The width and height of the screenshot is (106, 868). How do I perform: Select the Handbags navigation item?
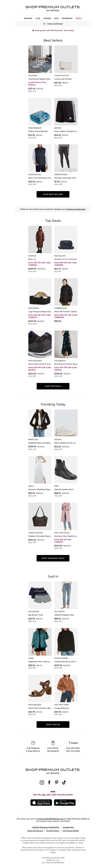coord(67,19)
